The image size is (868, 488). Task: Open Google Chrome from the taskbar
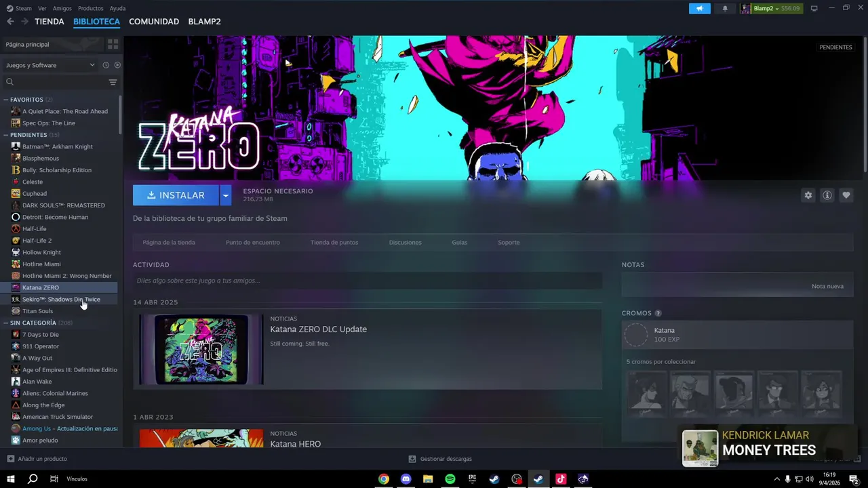384,479
